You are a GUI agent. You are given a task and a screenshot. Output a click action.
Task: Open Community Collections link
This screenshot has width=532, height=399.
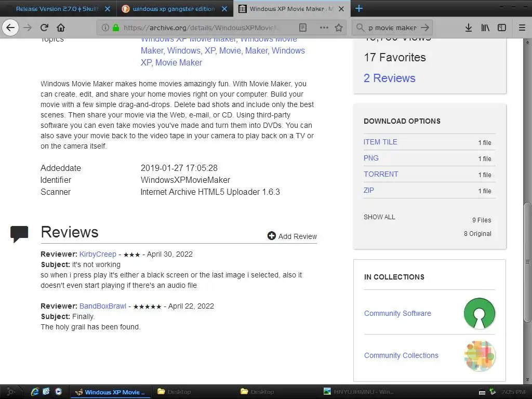pyautogui.click(x=401, y=355)
